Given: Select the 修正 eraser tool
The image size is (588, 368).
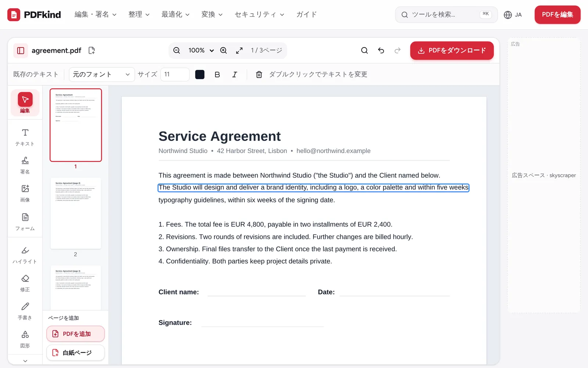Looking at the screenshot, I should pyautogui.click(x=25, y=283).
